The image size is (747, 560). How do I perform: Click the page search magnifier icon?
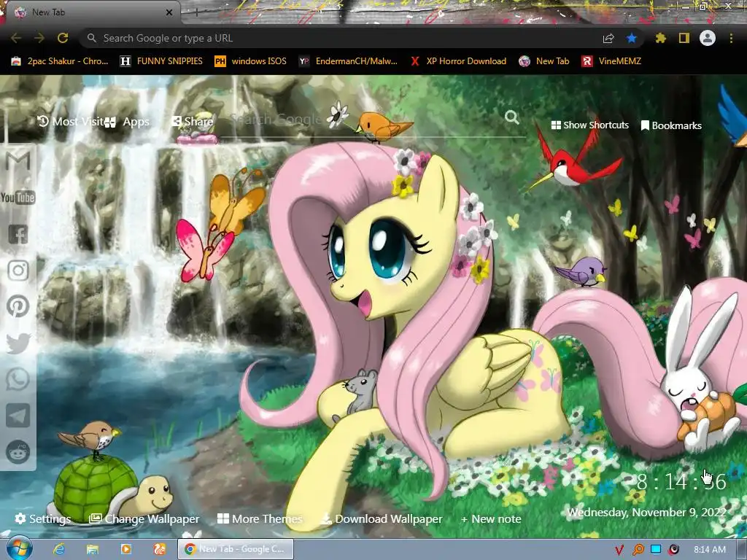(511, 117)
